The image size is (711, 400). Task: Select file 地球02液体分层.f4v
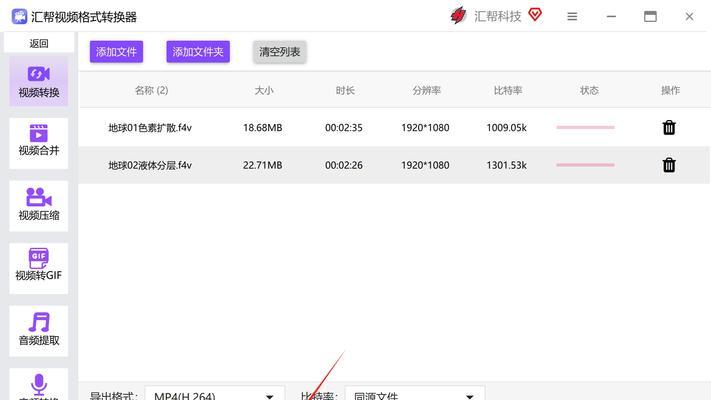pyautogui.click(x=150, y=166)
